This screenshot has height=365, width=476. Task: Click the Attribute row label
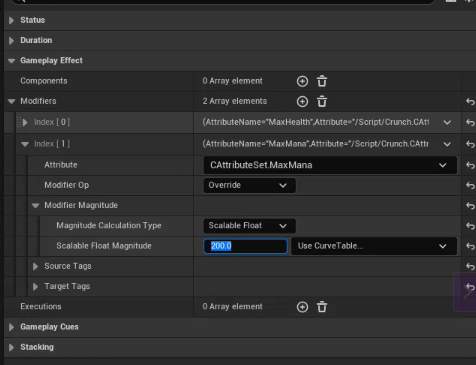[61, 165]
